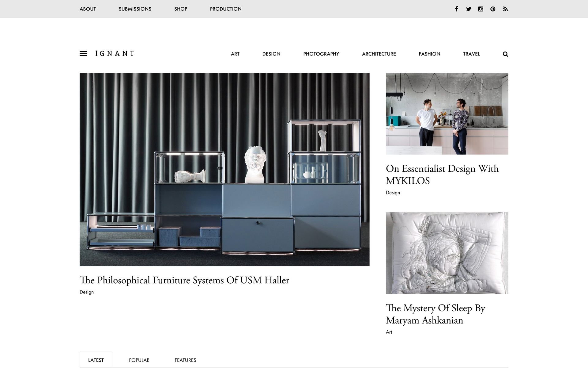Open the Pinterest social icon
The height and width of the screenshot is (368, 588).
tap(493, 9)
